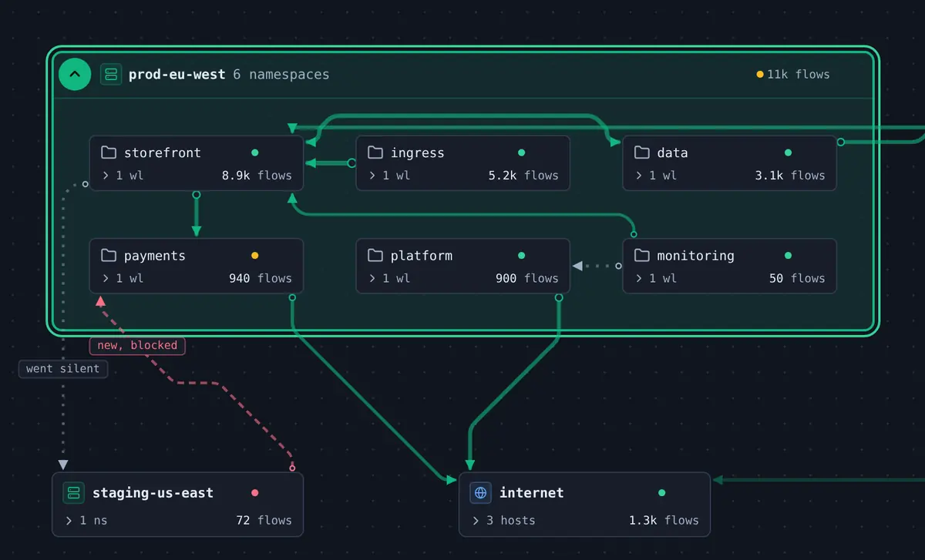Select the 'new, blocked' edge label
925x560 pixels.
(x=137, y=345)
